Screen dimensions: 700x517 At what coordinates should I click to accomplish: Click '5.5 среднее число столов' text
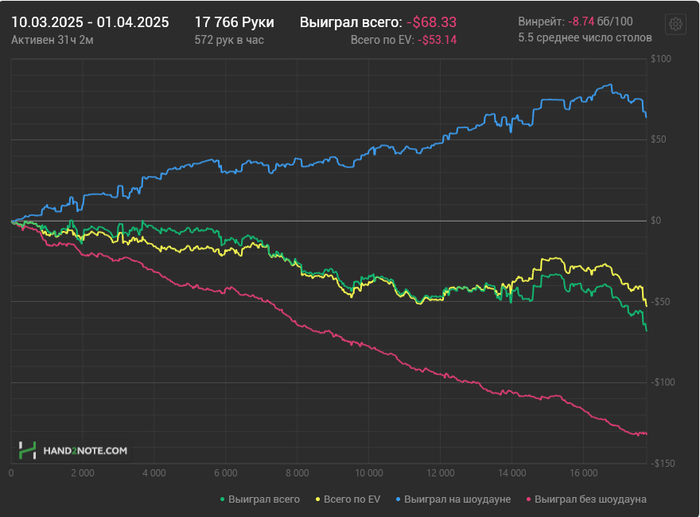585,38
